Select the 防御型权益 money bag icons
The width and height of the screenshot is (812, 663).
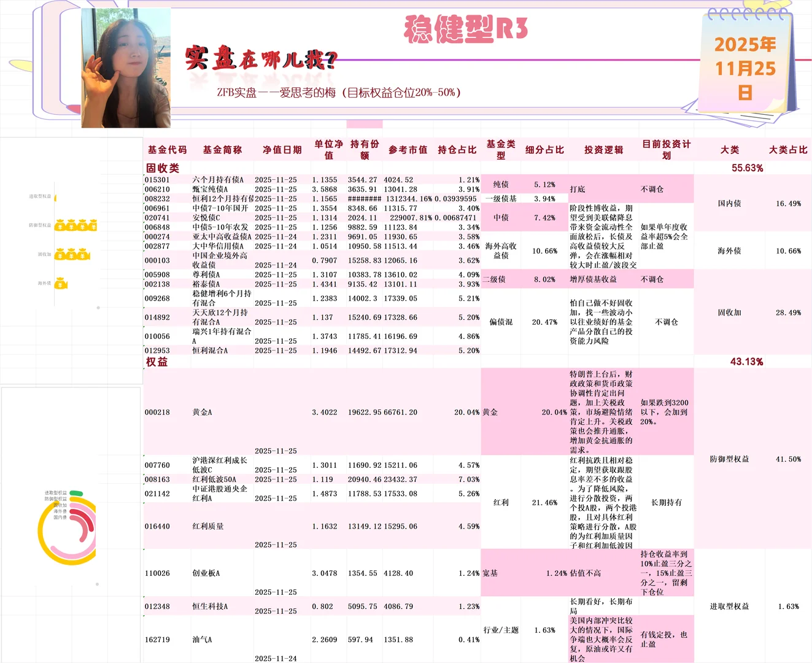76,226
